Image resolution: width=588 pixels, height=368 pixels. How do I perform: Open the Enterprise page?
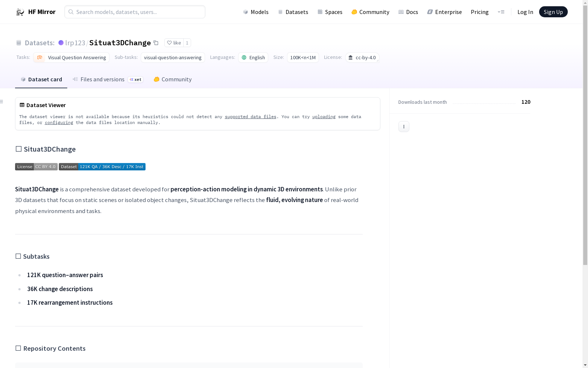pos(445,12)
